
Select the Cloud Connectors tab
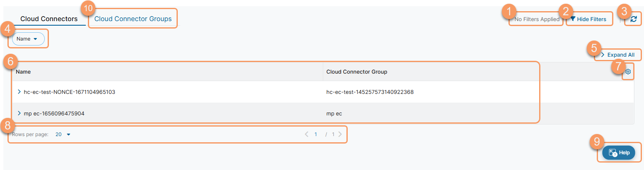pyautogui.click(x=49, y=19)
